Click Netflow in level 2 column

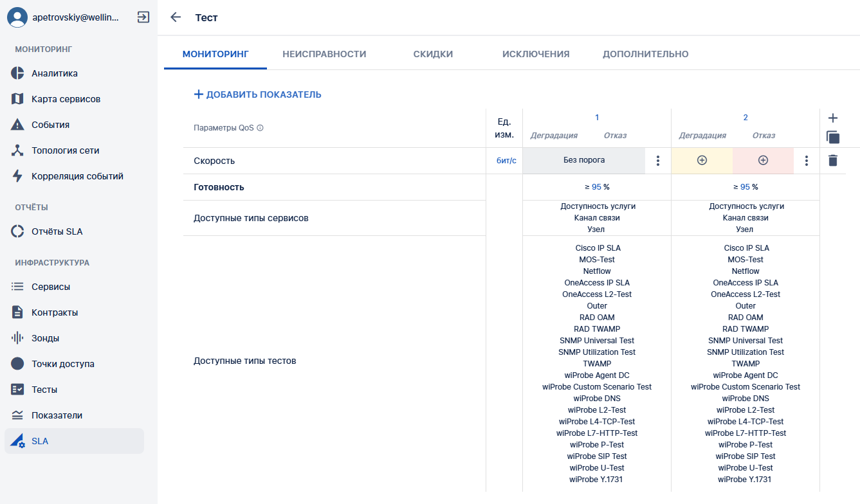[746, 271]
